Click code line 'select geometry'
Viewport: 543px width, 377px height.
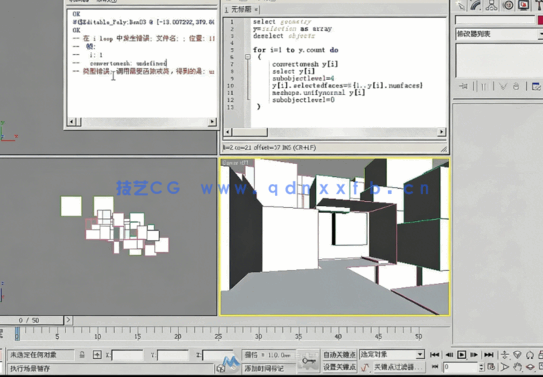click(282, 22)
